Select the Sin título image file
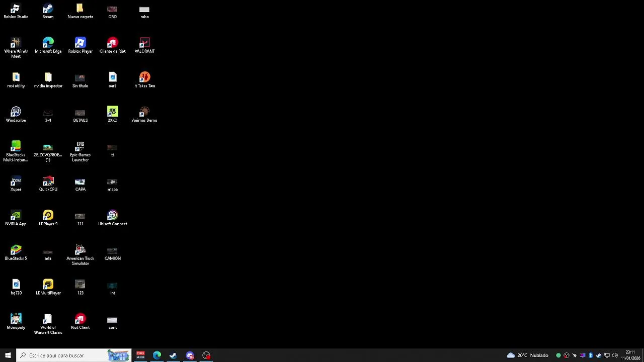The image size is (644, 362). pos(80,80)
